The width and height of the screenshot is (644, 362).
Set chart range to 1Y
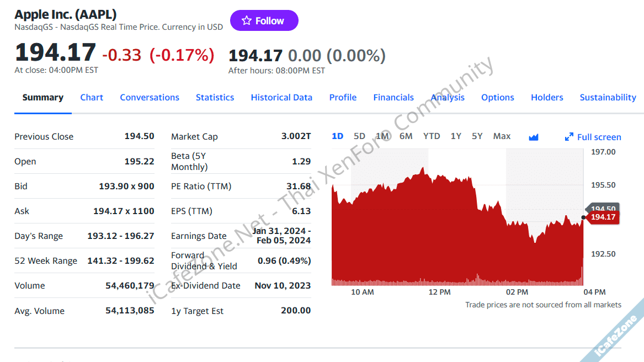[x=456, y=136]
